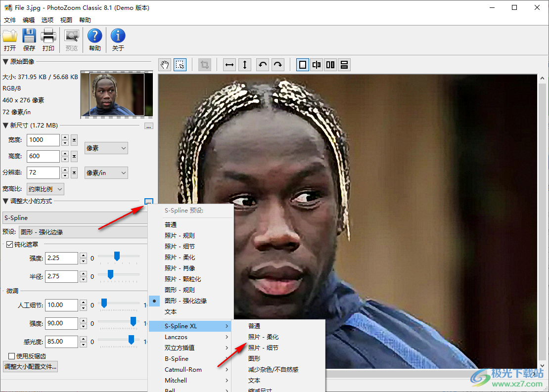Open the resolution (分辨率) options arrow button
The image size is (549, 392).
coord(74,173)
